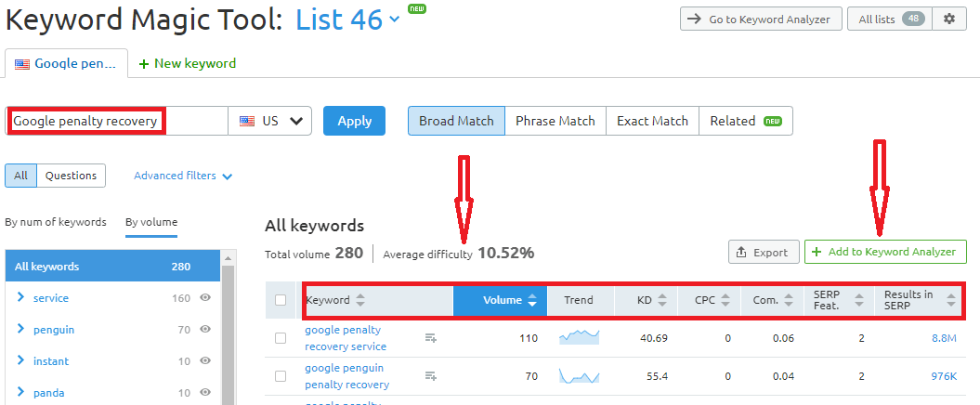The height and width of the screenshot is (405, 980).
Task: Click the New keyword tab
Action: point(188,63)
